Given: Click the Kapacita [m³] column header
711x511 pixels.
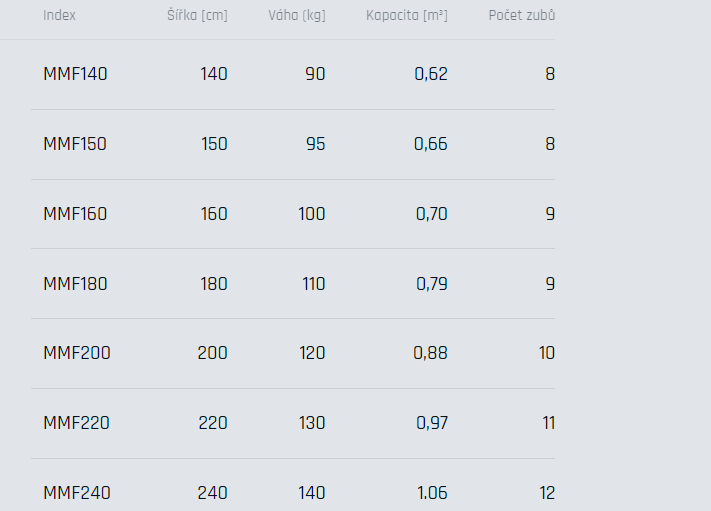Looking at the screenshot, I should click(407, 15).
